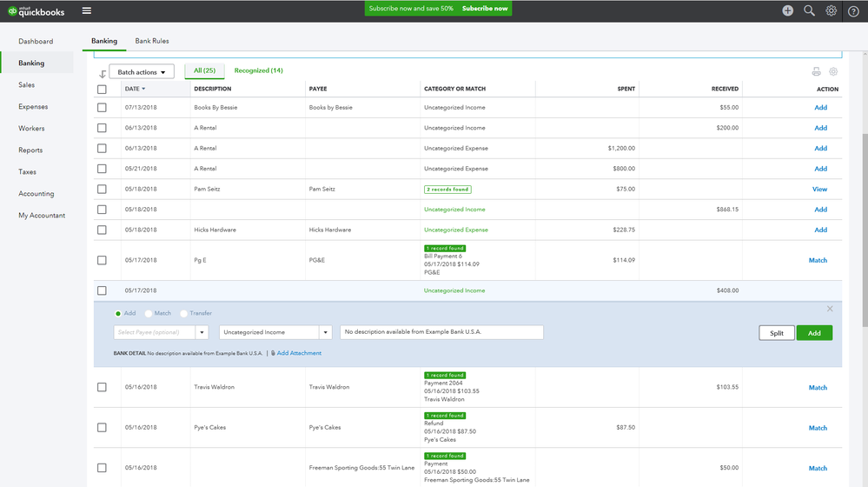The width and height of the screenshot is (868, 487).
Task: Open Workers in the sidebar
Action: pyautogui.click(x=31, y=129)
